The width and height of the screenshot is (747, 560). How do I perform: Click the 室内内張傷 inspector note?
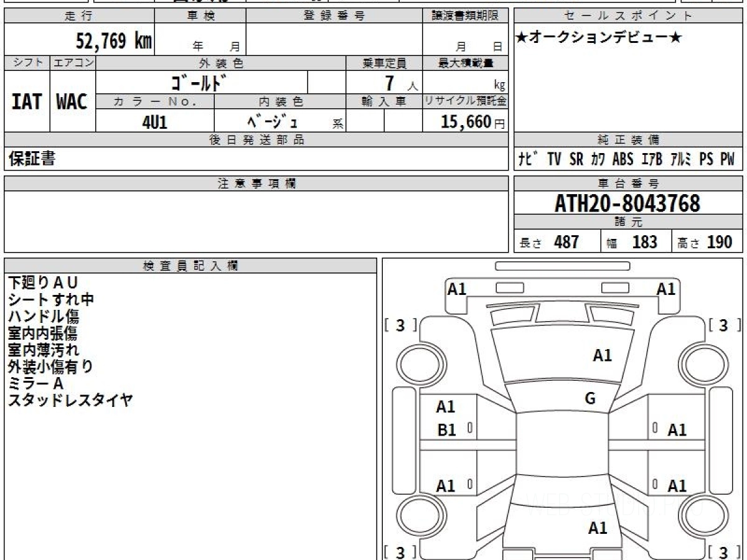42,333
